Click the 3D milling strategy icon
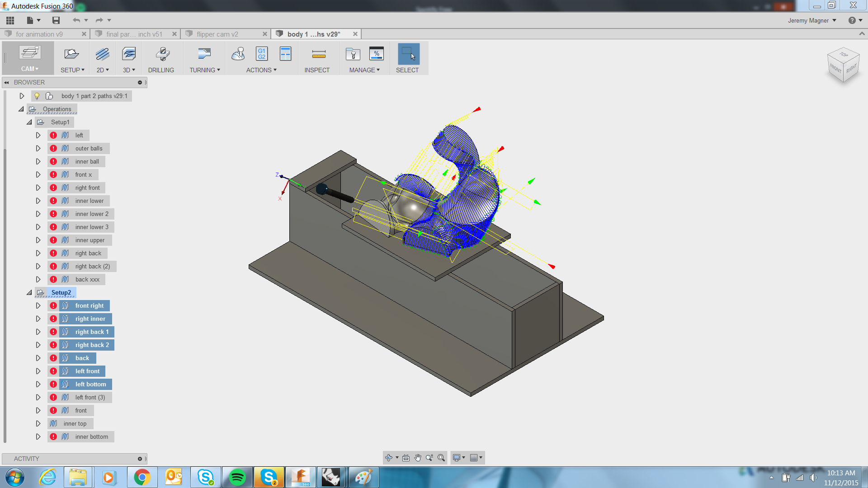The height and width of the screenshot is (488, 868). (129, 54)
